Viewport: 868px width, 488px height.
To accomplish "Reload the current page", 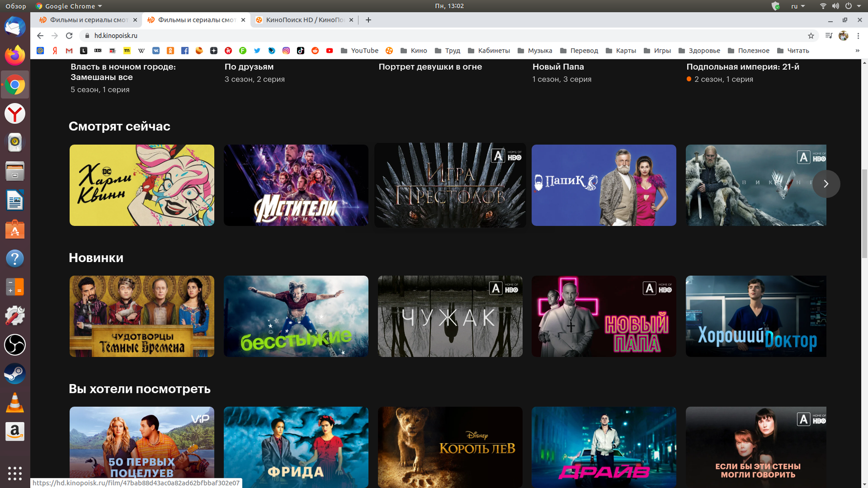I will point(69,36).
